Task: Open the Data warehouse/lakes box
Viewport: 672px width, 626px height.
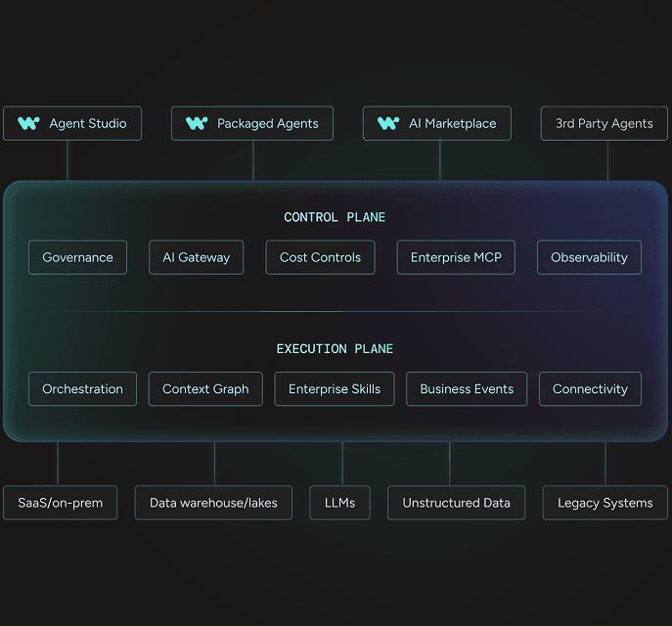Action: pos(213,503)
